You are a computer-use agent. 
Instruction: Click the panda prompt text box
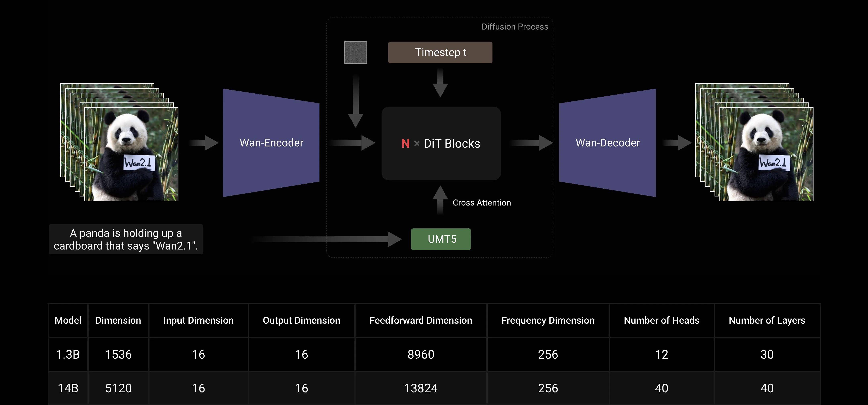click(x=126, y=239)
